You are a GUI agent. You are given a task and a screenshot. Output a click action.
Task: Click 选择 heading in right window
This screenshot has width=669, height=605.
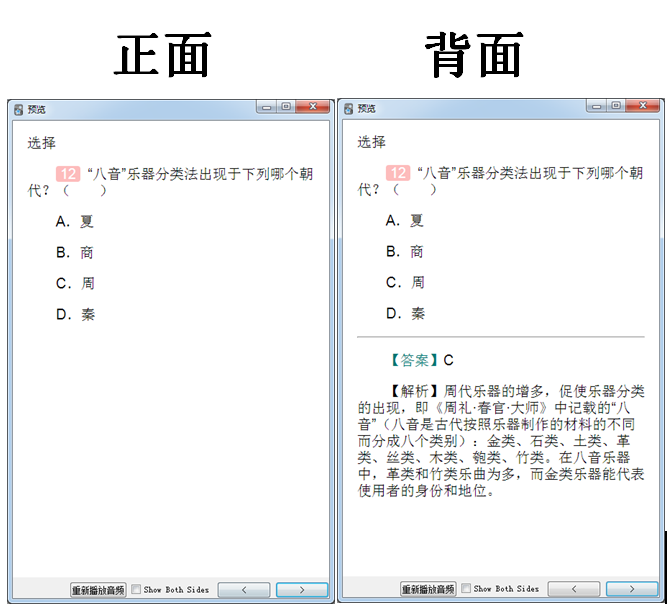click(x=372, y=142)
